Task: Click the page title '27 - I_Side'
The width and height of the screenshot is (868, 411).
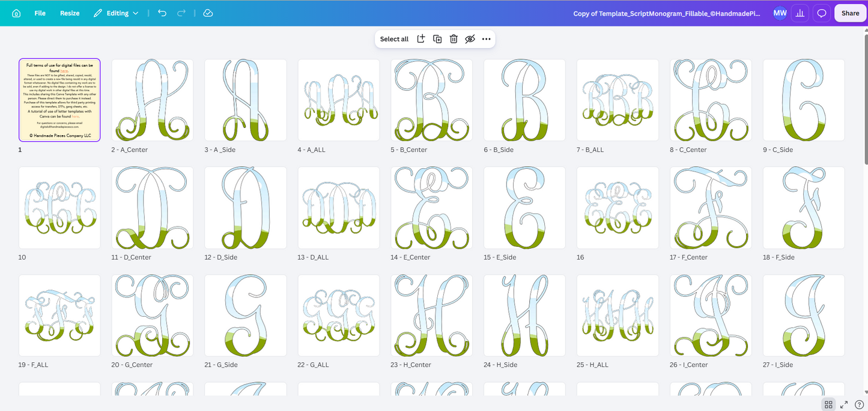Action: coord(778,365)
